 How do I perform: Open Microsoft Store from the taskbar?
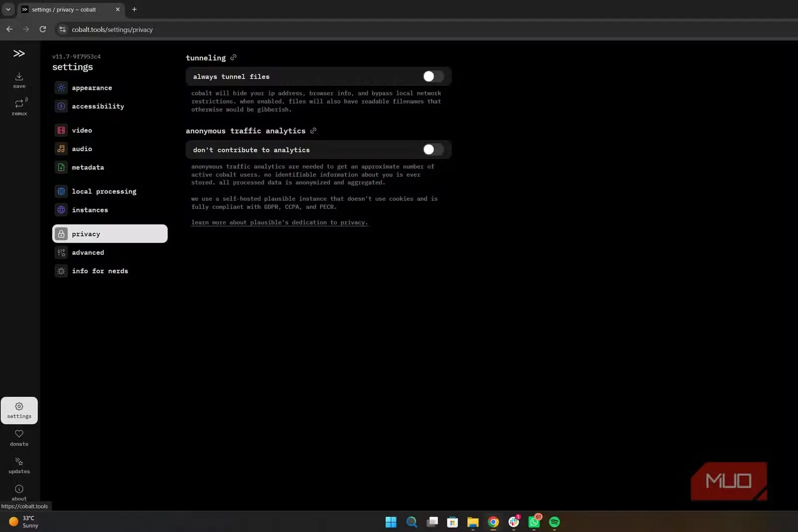(452, 522)
